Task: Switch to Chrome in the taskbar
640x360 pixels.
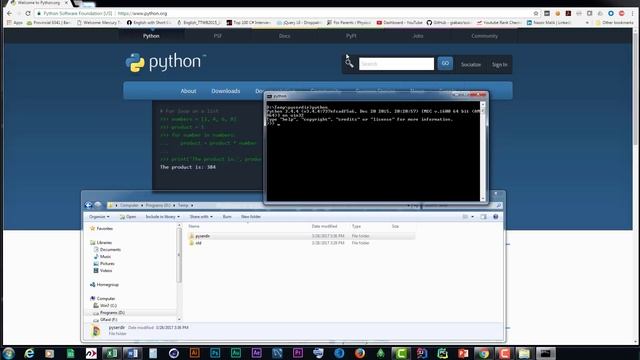Action: coord(483,353)
